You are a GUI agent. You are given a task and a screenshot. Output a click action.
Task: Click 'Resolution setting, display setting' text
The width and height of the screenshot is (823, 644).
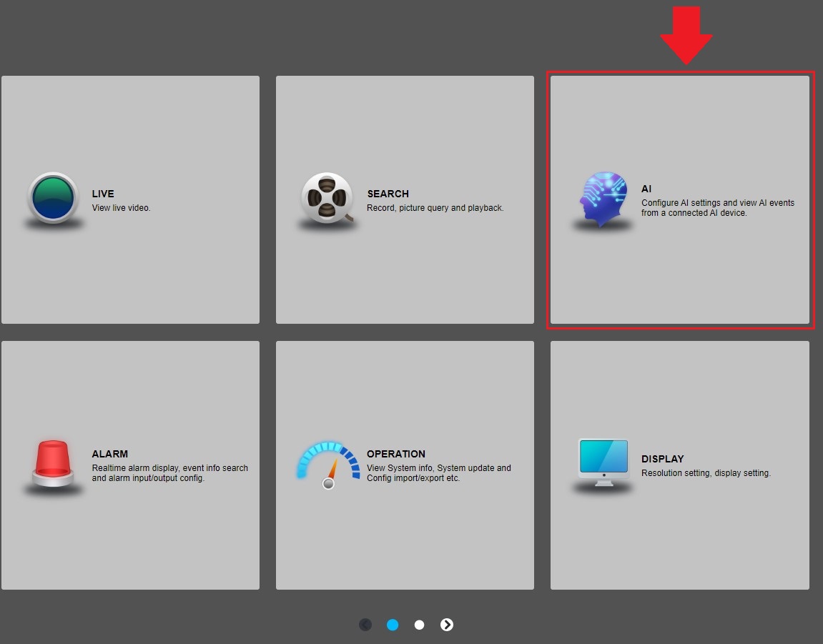(x=706, y=473)
